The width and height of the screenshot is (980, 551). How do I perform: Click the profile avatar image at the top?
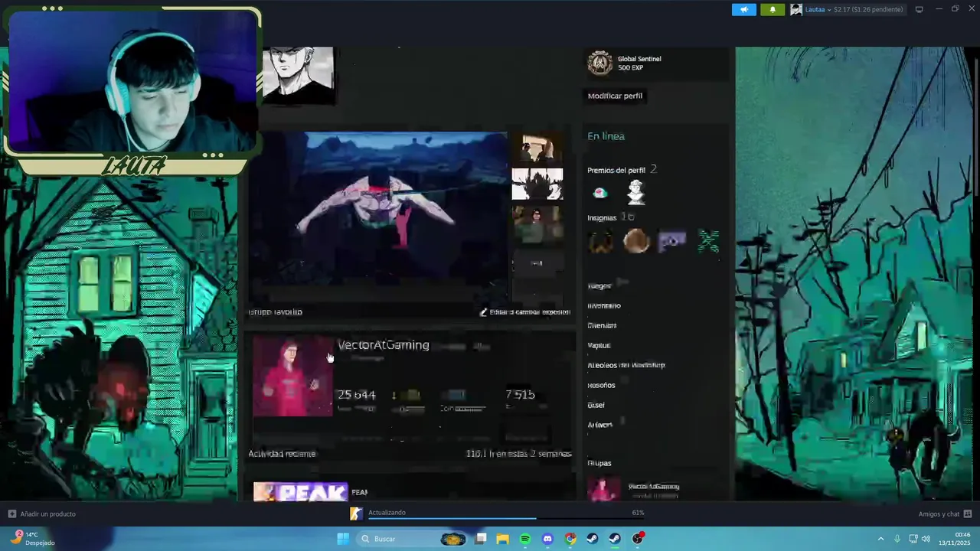298,75
